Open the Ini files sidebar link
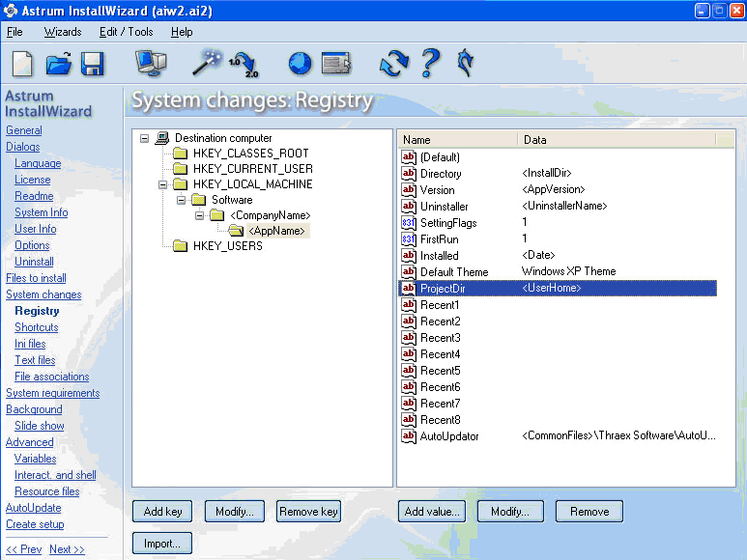This screenshot has height=560, width=747. click(30, 344)
